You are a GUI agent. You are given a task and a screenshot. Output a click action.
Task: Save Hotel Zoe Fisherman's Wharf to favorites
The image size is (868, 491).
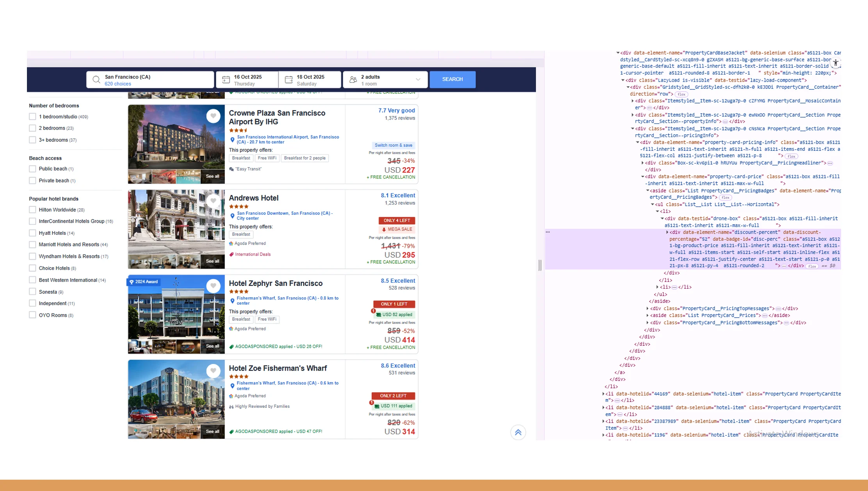coord(213,371)
